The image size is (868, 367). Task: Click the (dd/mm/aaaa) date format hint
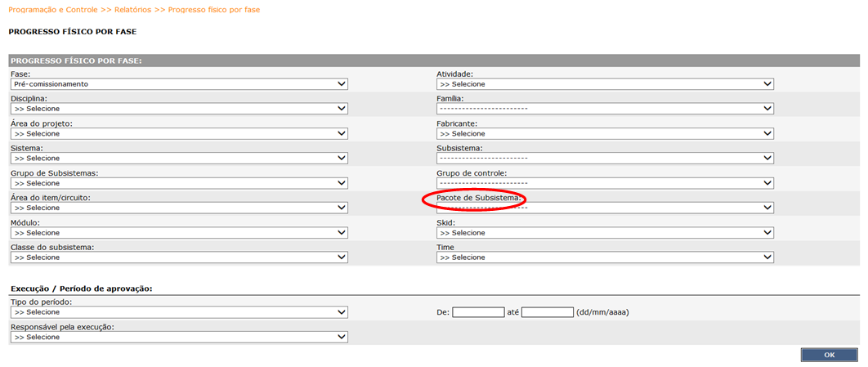603,312
